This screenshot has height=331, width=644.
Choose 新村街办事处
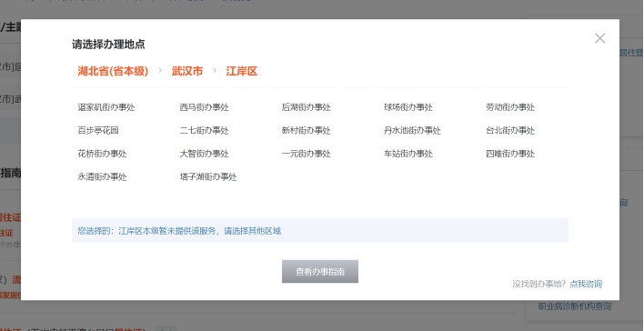tap(306, 131)
